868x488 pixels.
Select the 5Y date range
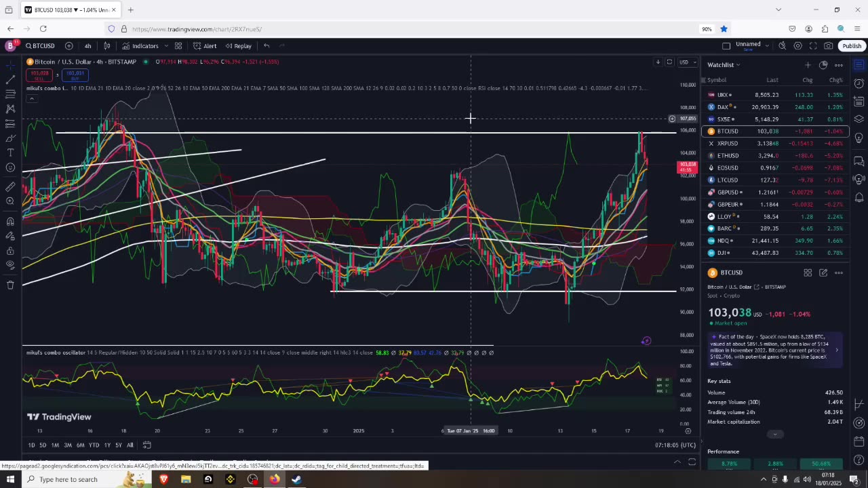coord(118,445)
